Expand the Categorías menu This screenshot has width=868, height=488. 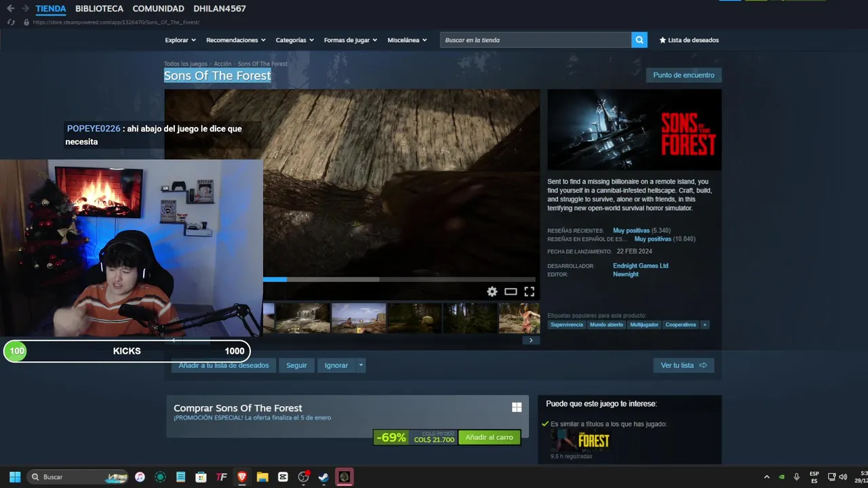[294, 40]
